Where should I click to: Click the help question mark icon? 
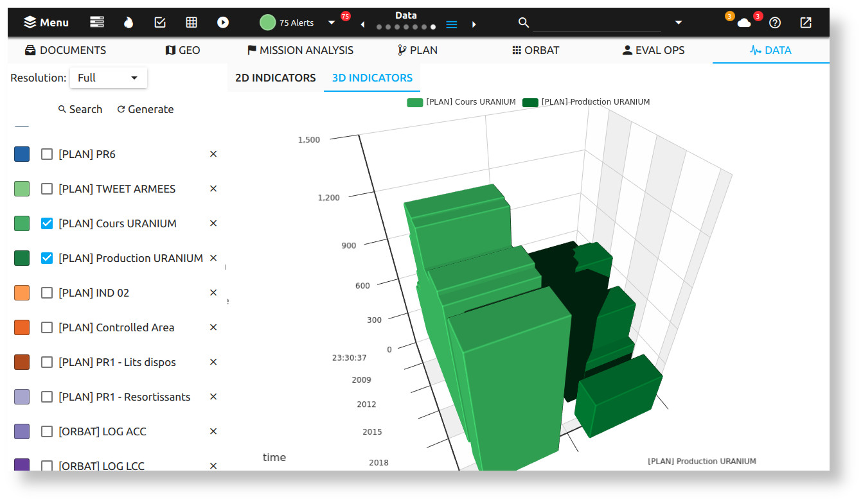(x=774, y=22)
